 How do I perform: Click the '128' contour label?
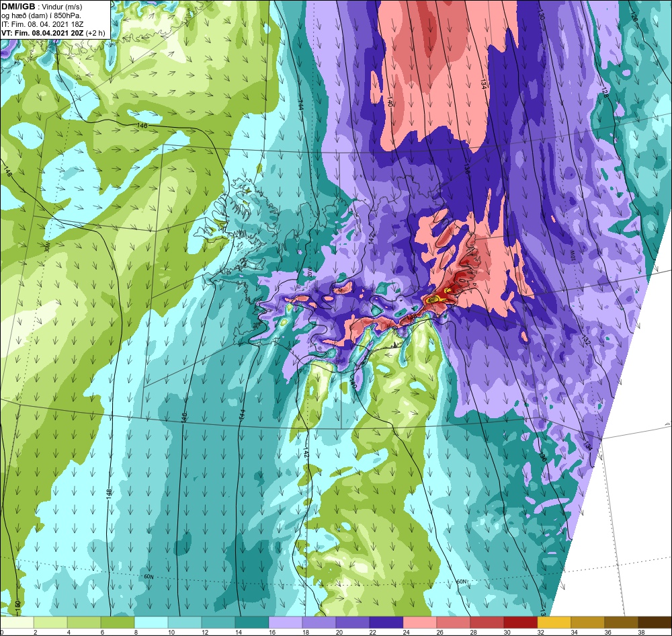point(605,93)
